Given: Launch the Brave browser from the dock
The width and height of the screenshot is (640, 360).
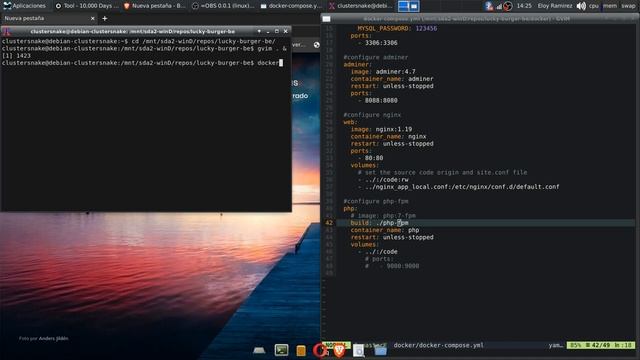Looking at the screenshot, I should click(339, 350).
